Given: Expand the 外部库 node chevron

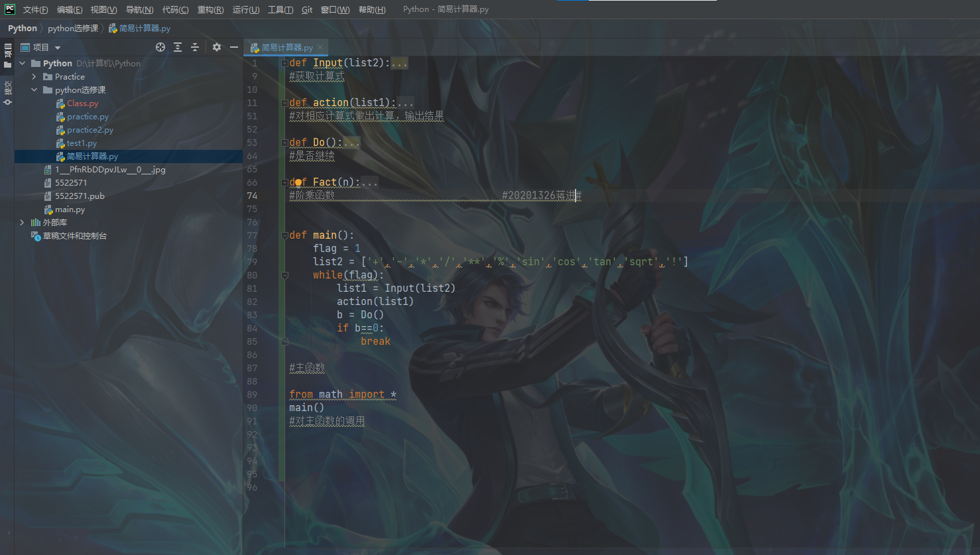Looking at the screenshot, I should [23, 223].
